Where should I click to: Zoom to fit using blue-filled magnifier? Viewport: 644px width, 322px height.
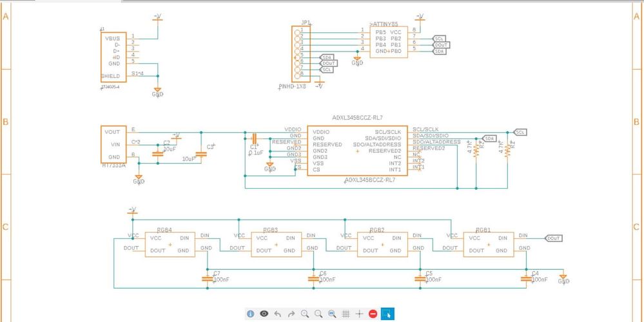(332, 314)
